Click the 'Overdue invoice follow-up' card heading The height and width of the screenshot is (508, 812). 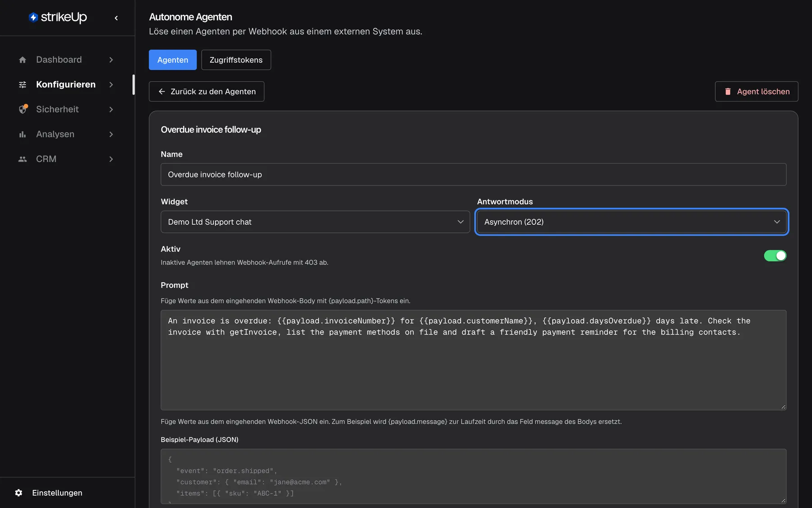pyautogui.click(x=211, y=130)
